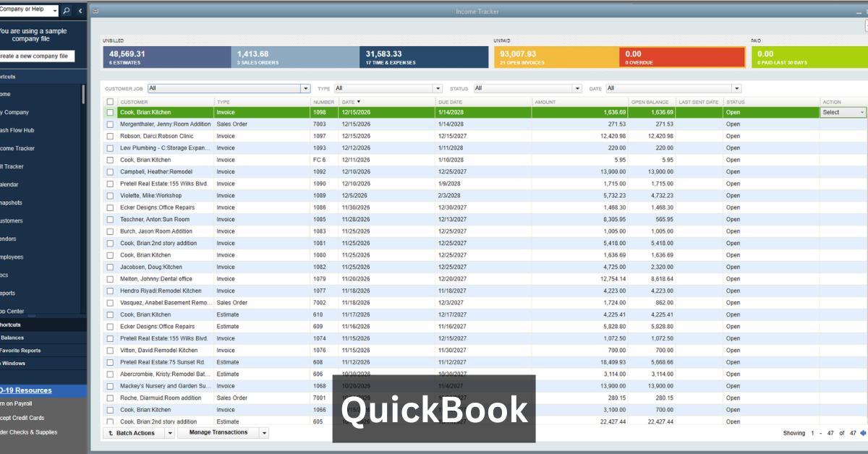Sort by the Open Balance column header
This screenshot has height=454, width=868.
[x=652, y=102]
